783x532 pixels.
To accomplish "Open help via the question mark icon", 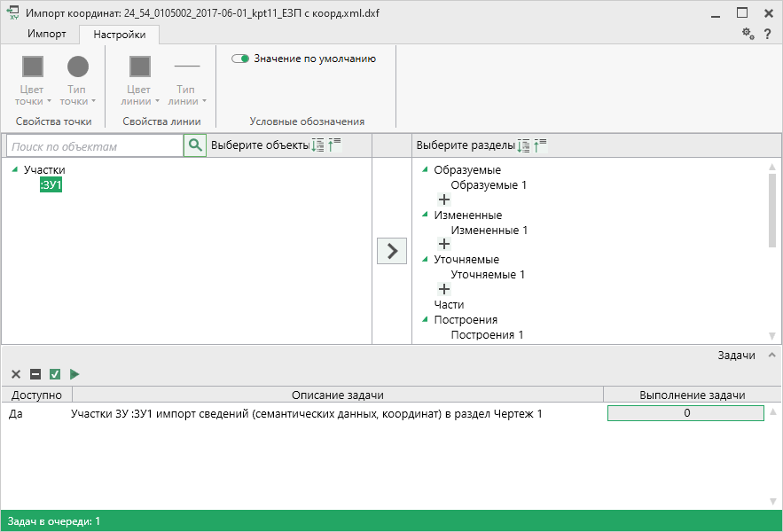I will coord(767,34).
